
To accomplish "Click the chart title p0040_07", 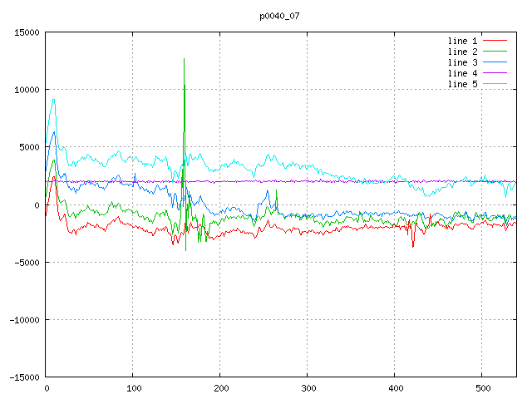I will [280, 16].
